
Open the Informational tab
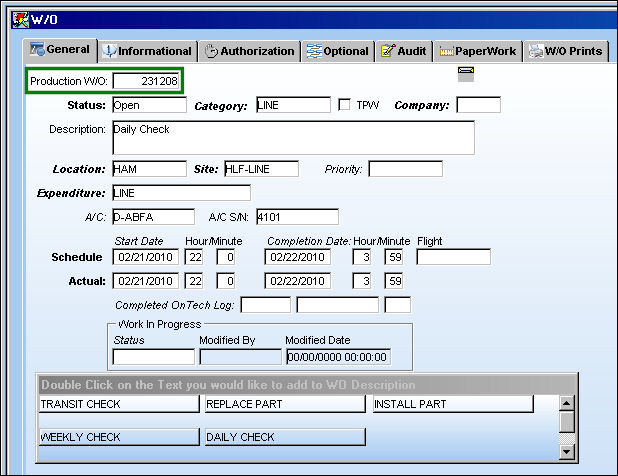[x=147, y=51]
